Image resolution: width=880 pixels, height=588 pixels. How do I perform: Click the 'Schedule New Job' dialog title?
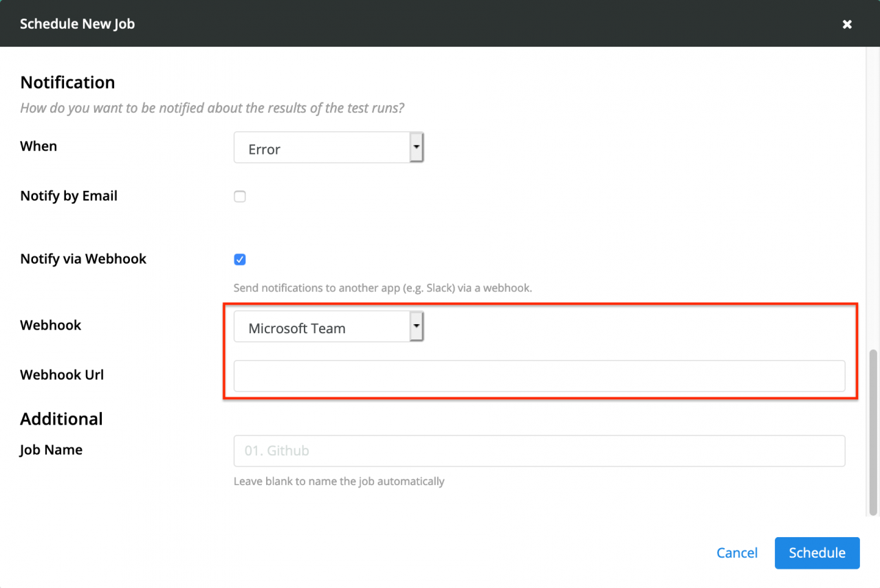coord(77,24)
